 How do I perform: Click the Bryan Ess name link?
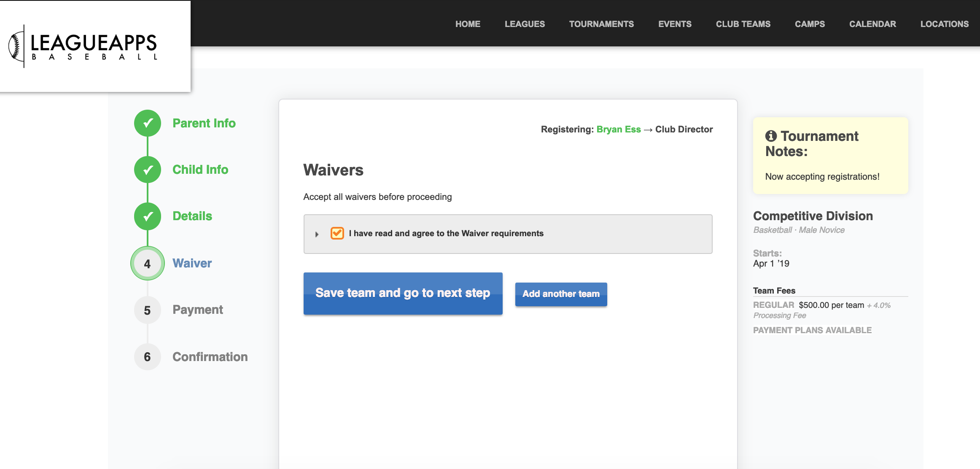[x=619, y=129]
